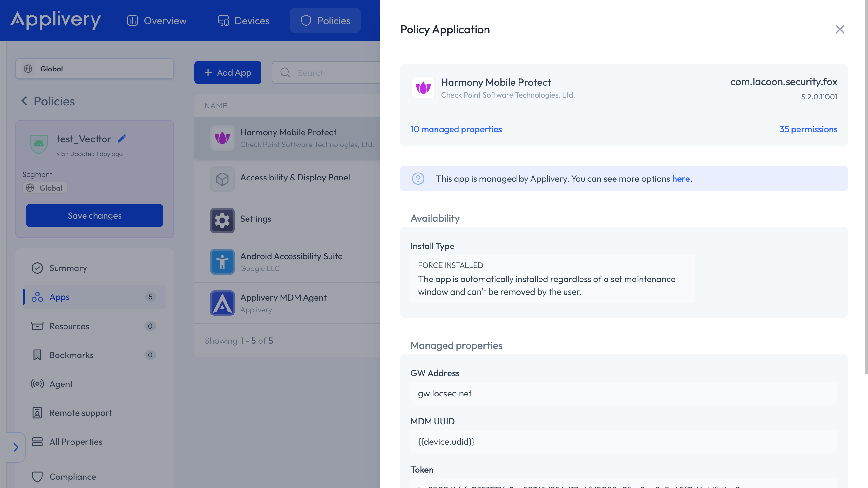Screen dimensions: 868x488
Task: Open the Global segment selector
Action: coord(94,69)
